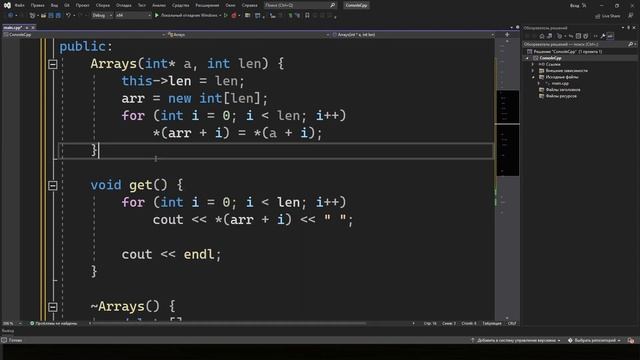Click the Save All toolbar icon
This screenshot has height=360, width=640.
[58, 16]
